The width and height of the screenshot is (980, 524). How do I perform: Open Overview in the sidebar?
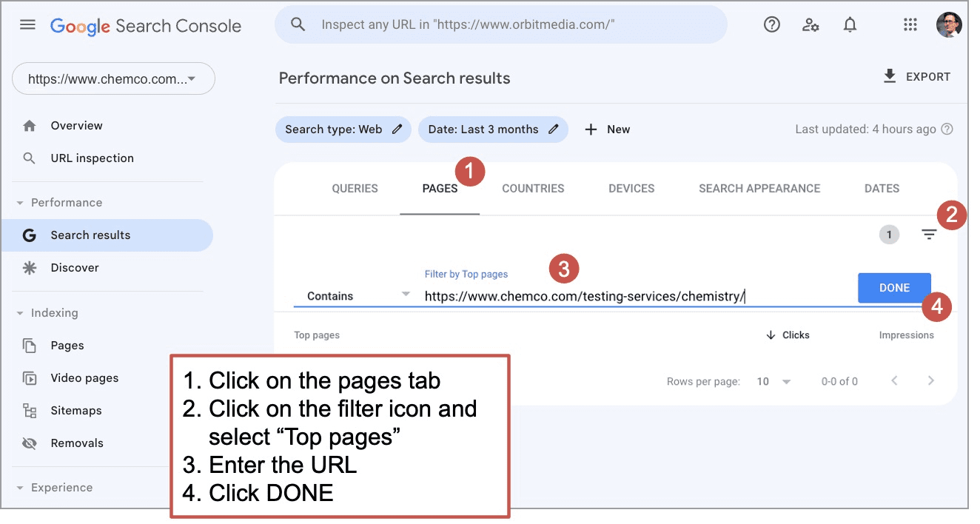pyautogui.click(x=77, y=126)
